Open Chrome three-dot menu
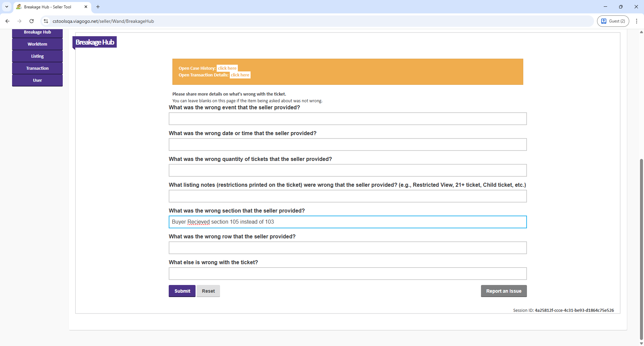Image resolution: width=644 pixels, height=346 pixels. [x=636, y=21]
